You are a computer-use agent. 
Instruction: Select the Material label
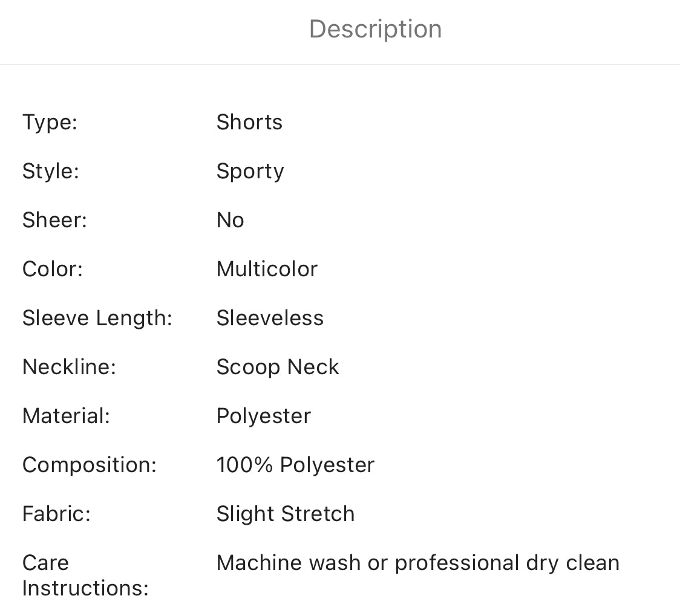point(66,416)
